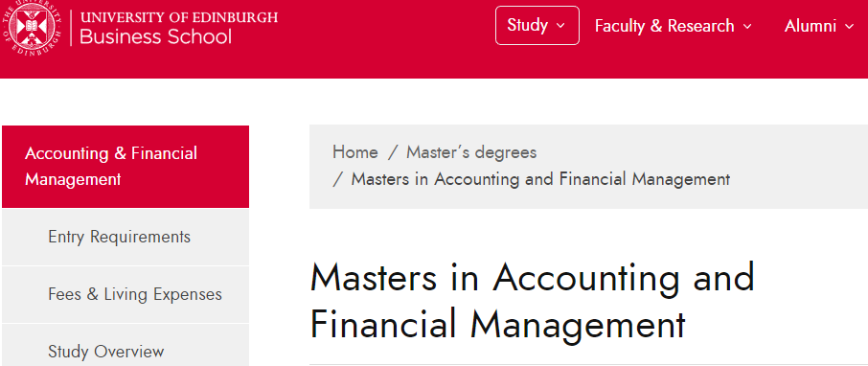Click the Study button label
Image resolution: width=868 pixels, height=366 pixels.
tap(528, 26)
